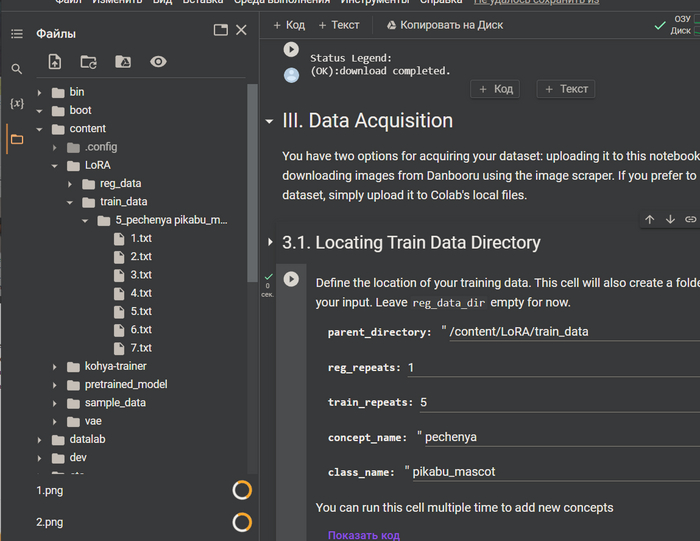Open the table of contents sidebar icon
The width and height of the screenshot is (700, 541).
point(16,34)
